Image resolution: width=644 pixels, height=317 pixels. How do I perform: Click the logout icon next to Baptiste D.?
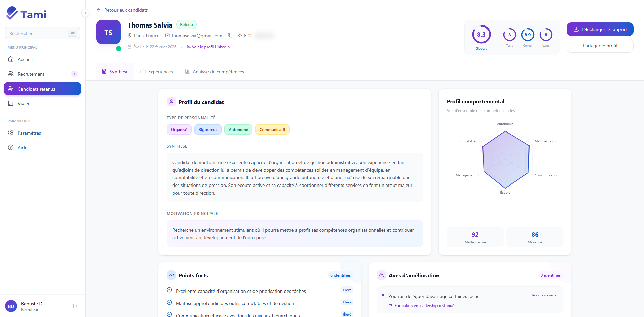click(75, 306)
